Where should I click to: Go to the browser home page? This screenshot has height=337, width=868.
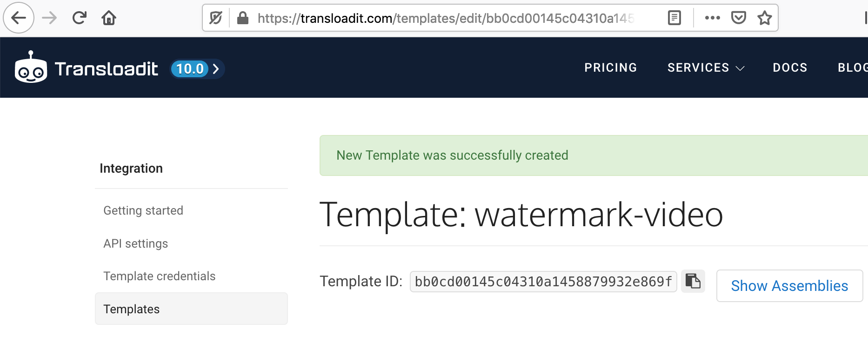click(x=109, y=18)
